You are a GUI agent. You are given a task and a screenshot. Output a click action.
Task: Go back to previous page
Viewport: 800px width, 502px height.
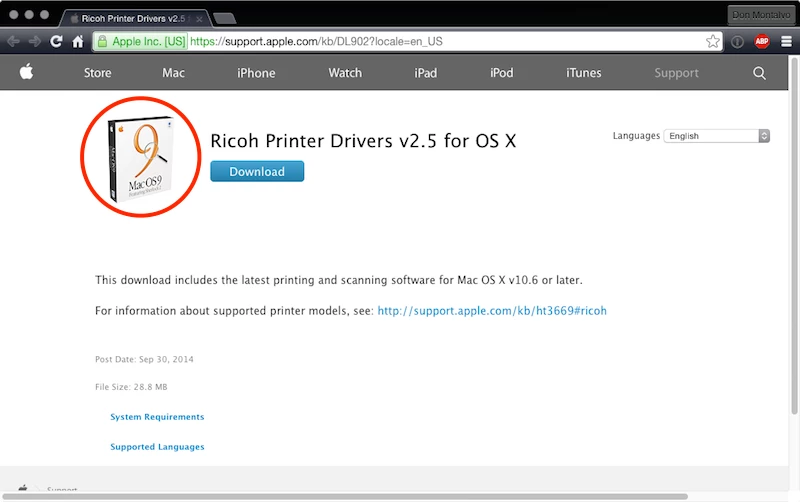[x=13, y=41]
